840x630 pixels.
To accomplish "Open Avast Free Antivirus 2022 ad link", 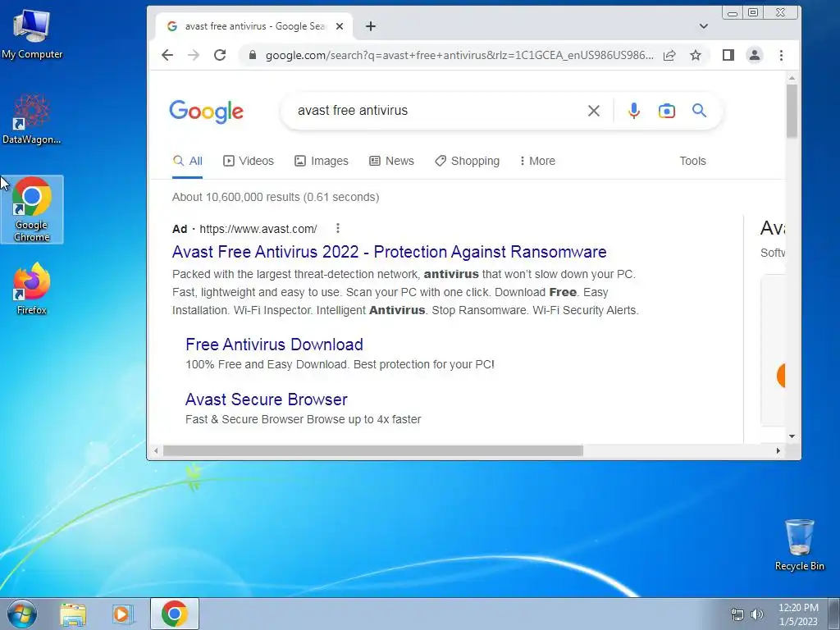I will (x=390, y=252).
